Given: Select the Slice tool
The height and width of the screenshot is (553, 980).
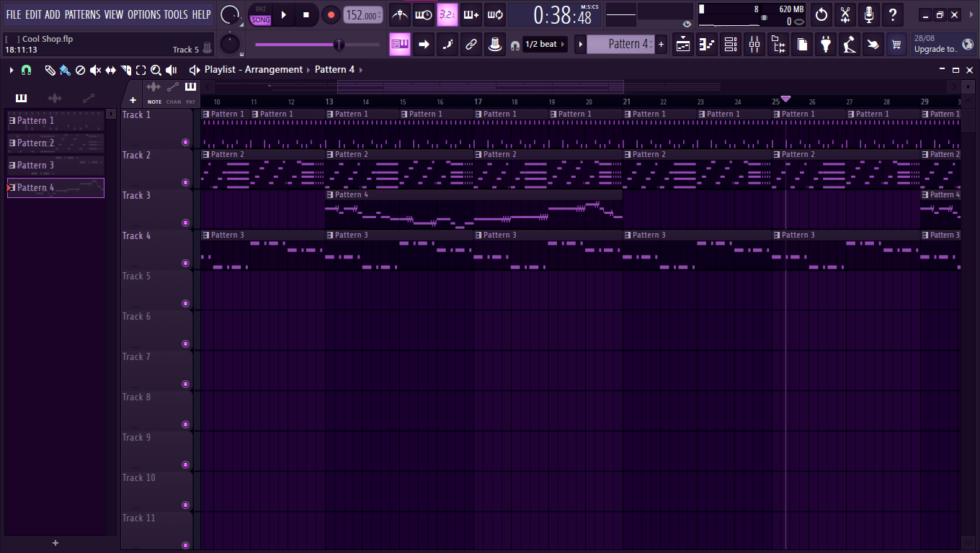Looking at the screenshot, I should (x=125, y=70).
